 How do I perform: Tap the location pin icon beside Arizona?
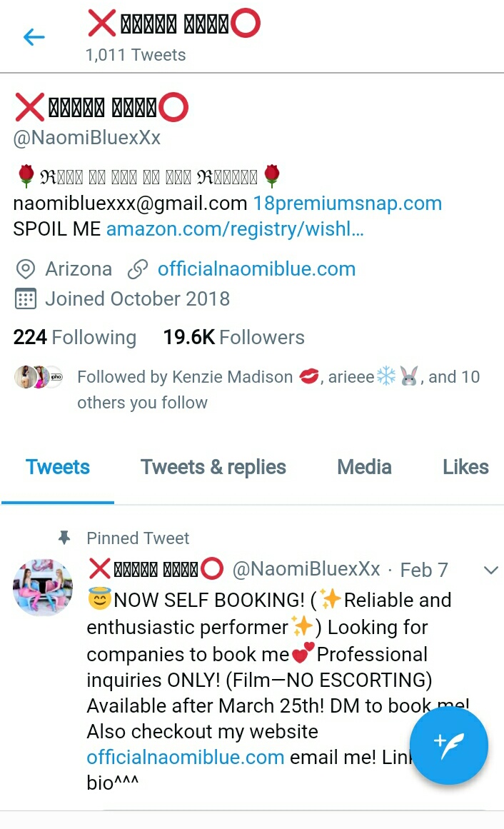coord(26,269)
